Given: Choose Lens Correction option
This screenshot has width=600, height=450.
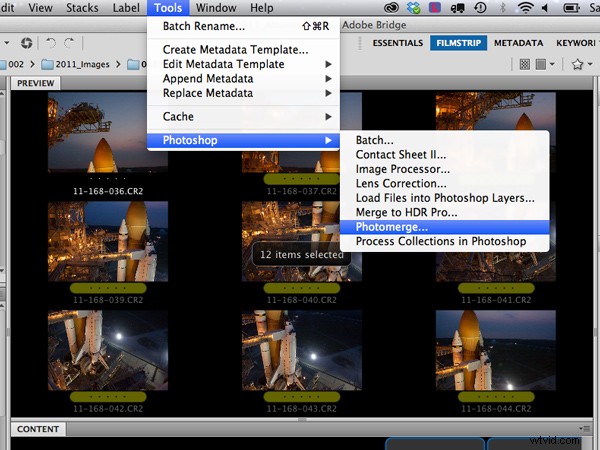Looking at the screenshot, I should [x=445, y=184].
